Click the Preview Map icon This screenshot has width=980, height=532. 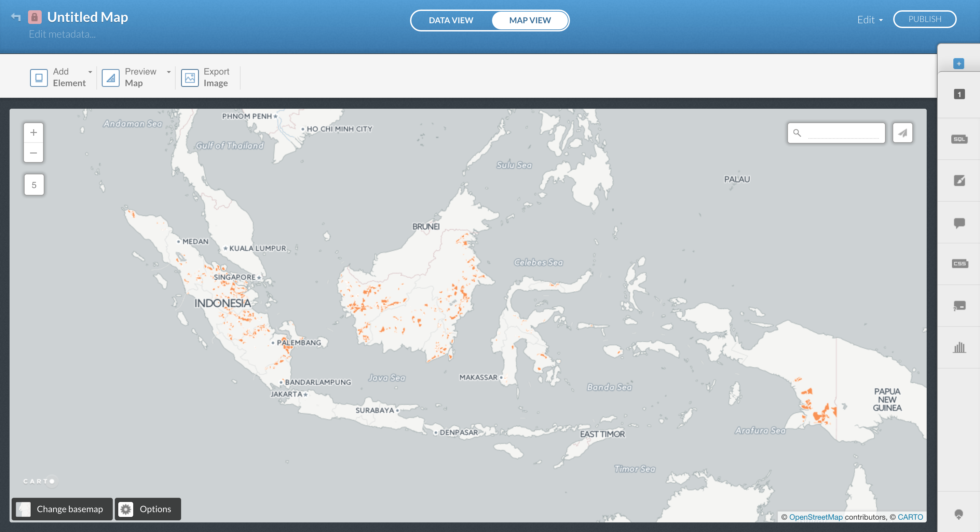click(x=110, y=77)
